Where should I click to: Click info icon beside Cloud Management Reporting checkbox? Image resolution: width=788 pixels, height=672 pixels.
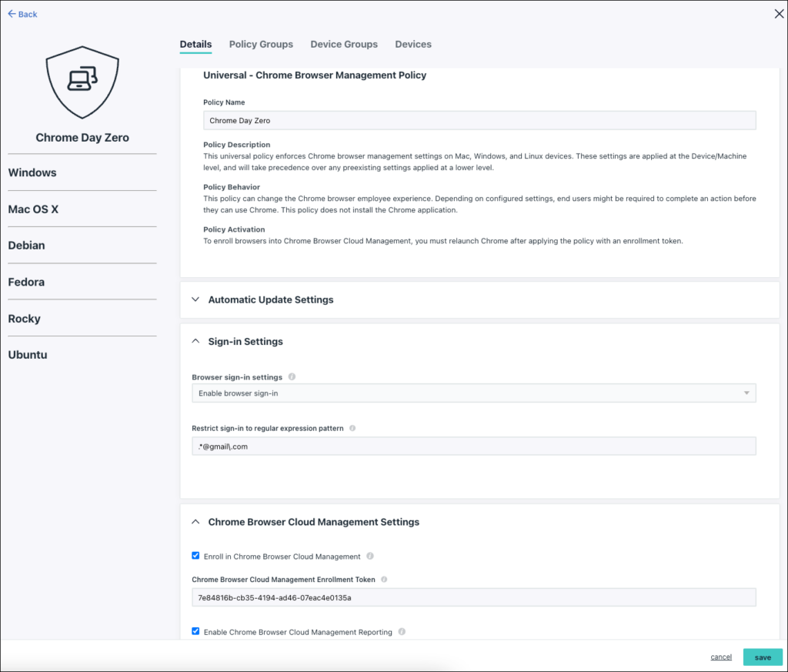pyautogui.click(x=401, y=631)
